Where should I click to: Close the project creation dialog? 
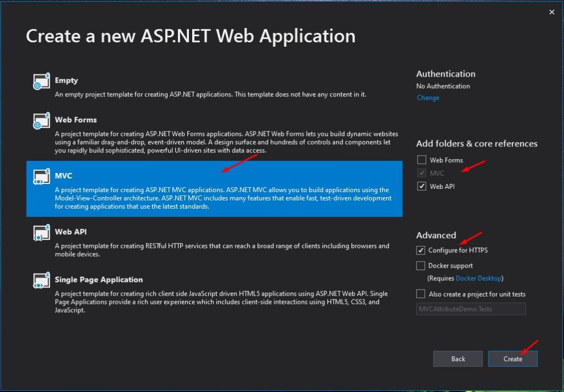click(x=551, y=12)
